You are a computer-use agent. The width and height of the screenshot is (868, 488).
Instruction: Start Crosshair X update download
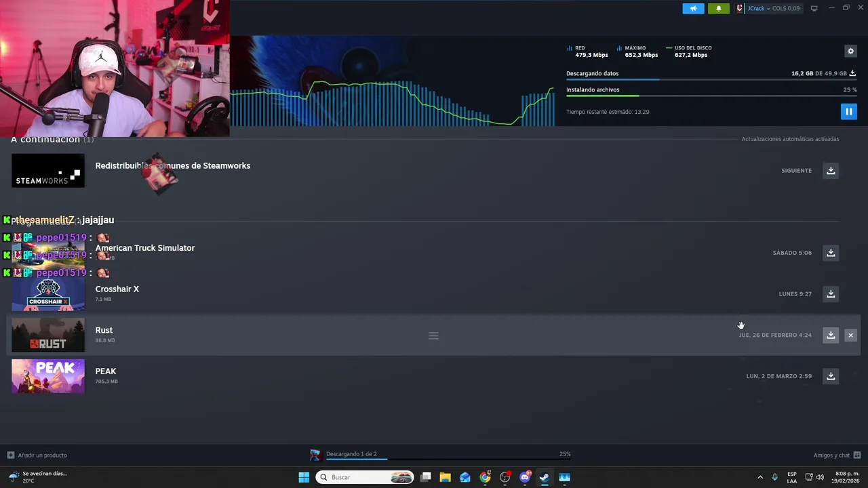click(x=831, y=293)
